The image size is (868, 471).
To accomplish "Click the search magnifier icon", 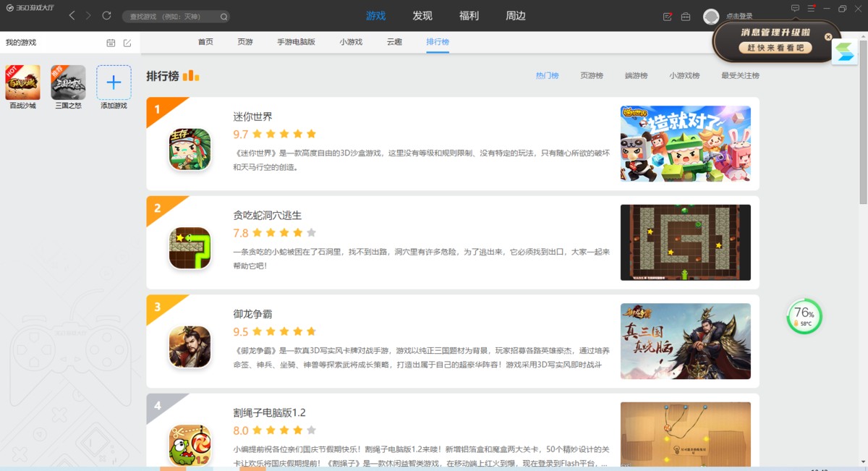I will (x=224, y=17).
